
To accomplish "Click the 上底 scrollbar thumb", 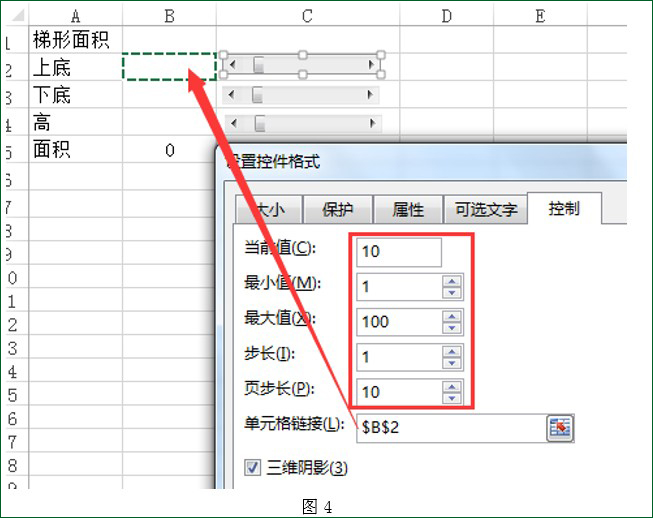I will click(x=259, y=65).
